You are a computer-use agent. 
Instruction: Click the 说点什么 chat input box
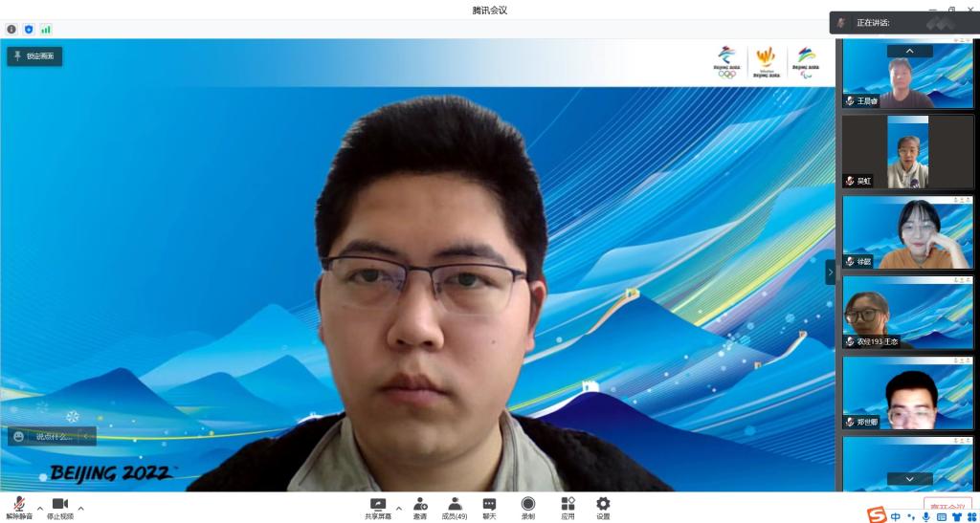pos(54,437)
